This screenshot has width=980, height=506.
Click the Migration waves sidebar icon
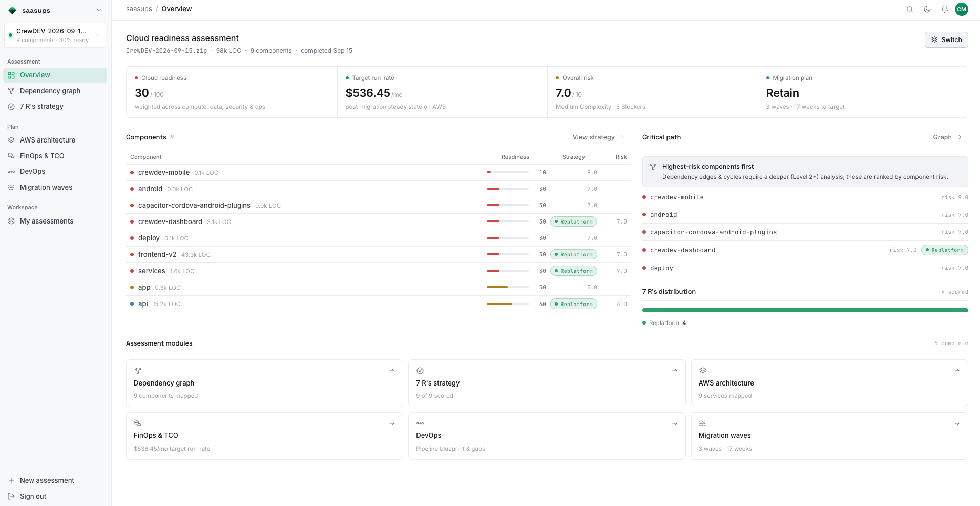coord(11,187)
